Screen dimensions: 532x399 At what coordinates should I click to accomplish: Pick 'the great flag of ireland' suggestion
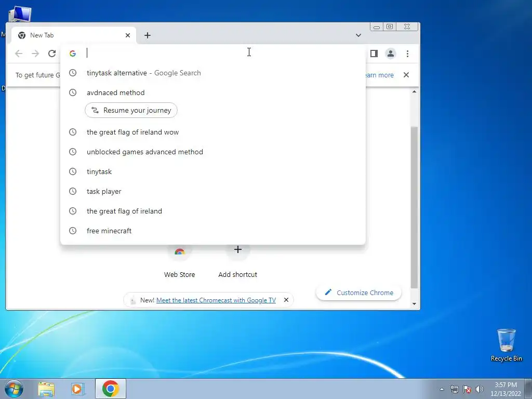click(x=212, y=211)
